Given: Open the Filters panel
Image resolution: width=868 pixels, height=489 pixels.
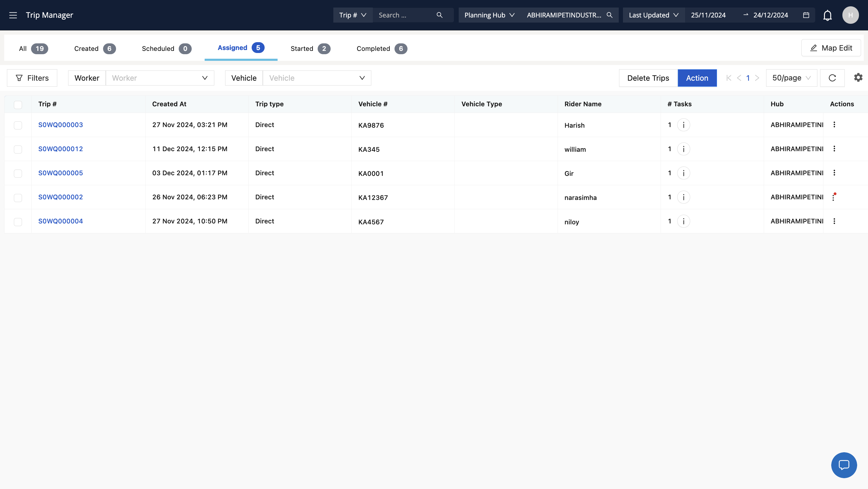Looking at the screenshot, I should tap(32, 78).
